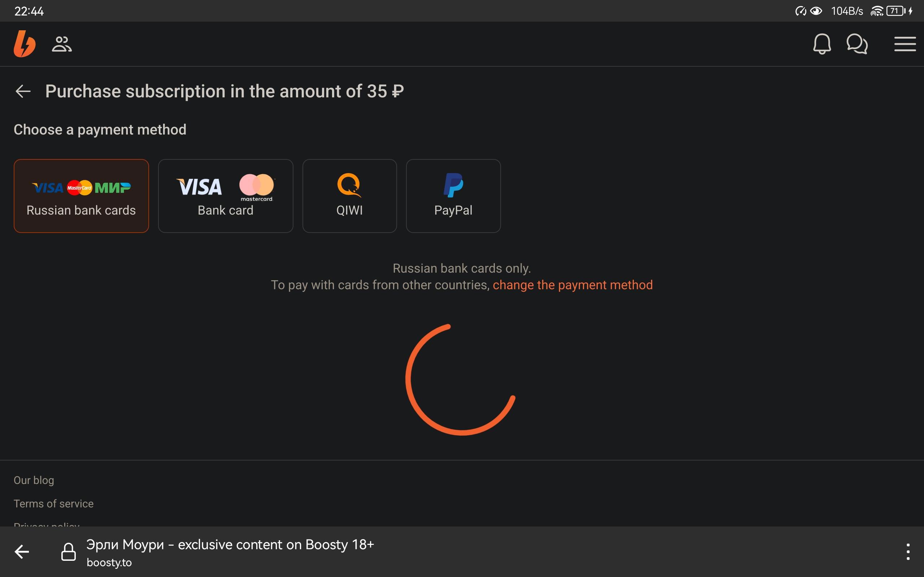Screen dimensions: 924x577
Task: Choose PayPal payment method
Action: click(453, 196)
